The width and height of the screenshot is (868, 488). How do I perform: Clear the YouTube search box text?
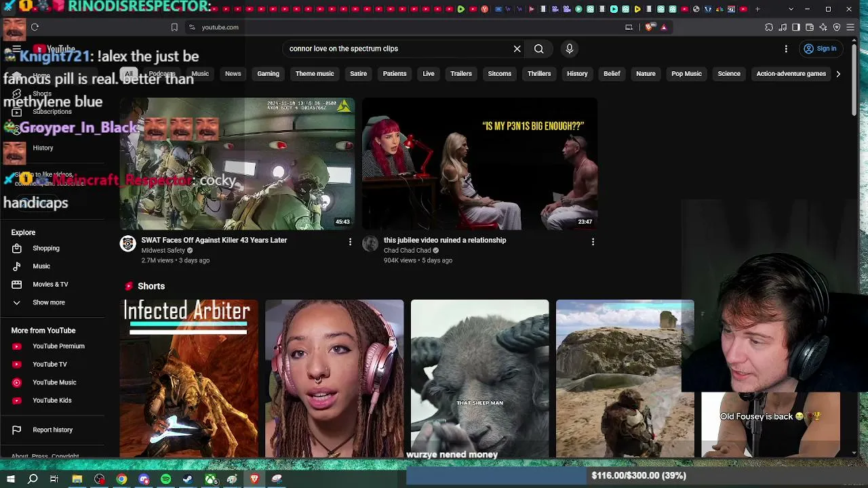(517, 49)
